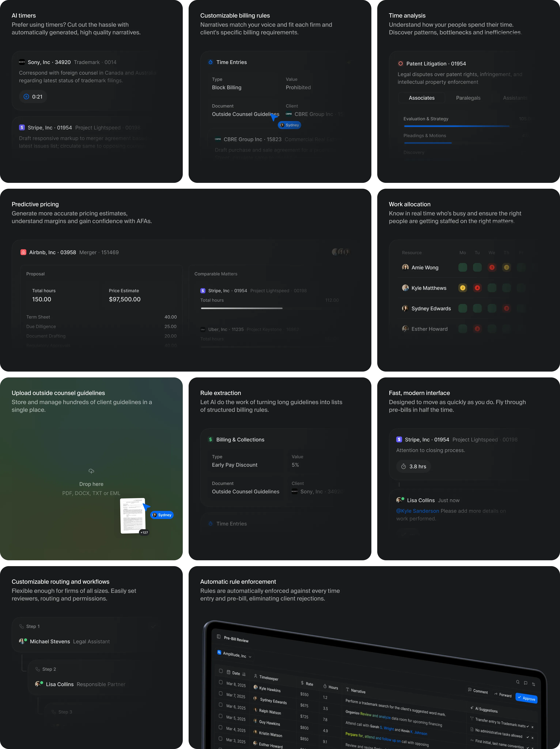The width and height of the screenshot is (560, 749).
Task: Switch to the Associates tab
Action: click(422, 98)
